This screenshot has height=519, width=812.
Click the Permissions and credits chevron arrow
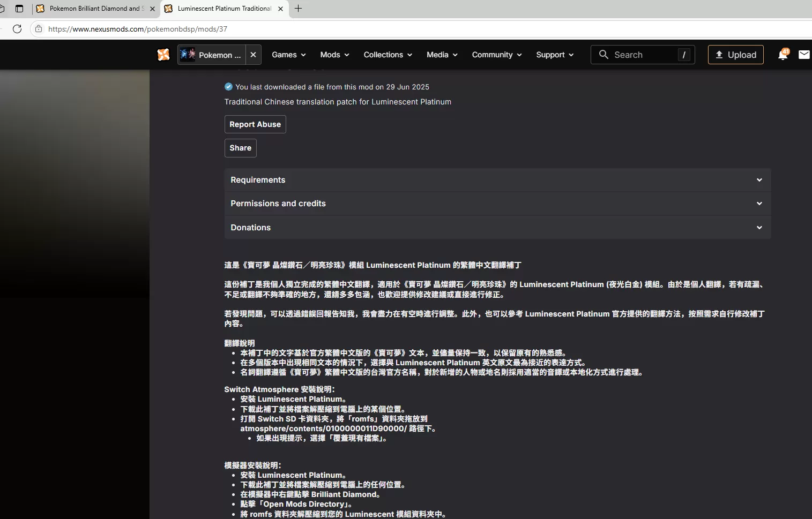(x=759, y=204)
